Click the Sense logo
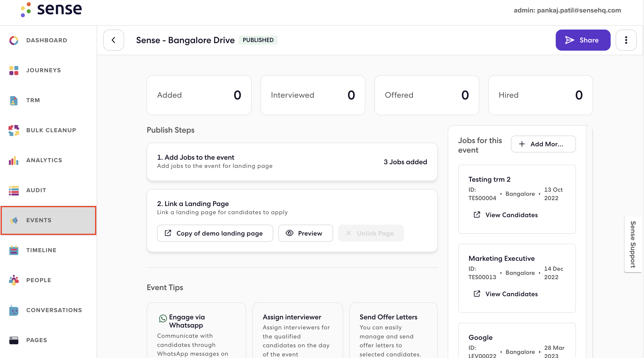The height and width of the screenshot is (358, 644). pos(51,10)
